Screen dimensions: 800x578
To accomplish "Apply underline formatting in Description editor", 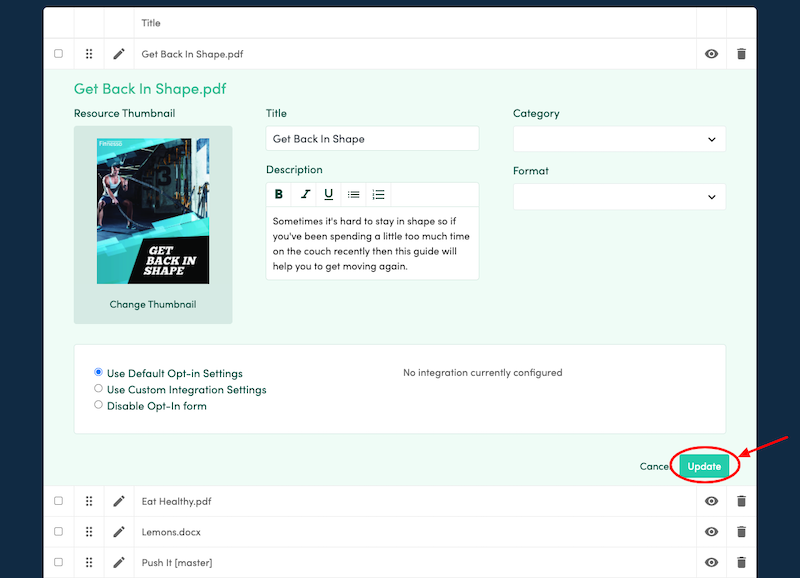I will [329, 194].
